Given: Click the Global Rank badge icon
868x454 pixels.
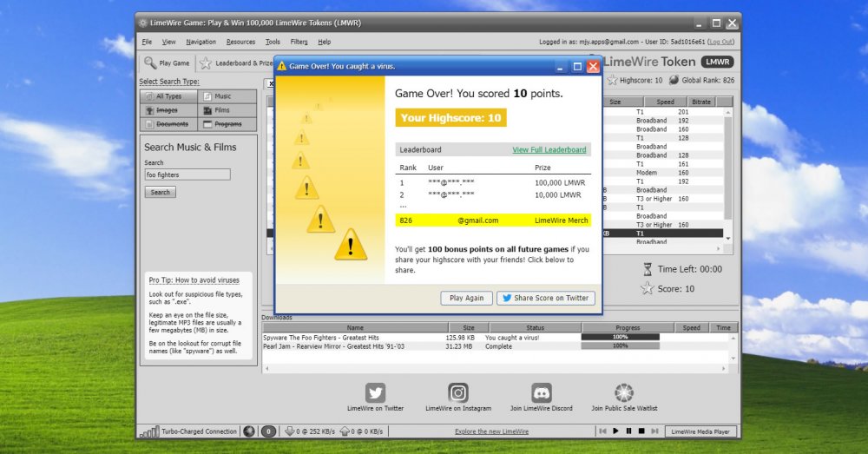Looking at the screenshot, I should [x=674, y=80].
